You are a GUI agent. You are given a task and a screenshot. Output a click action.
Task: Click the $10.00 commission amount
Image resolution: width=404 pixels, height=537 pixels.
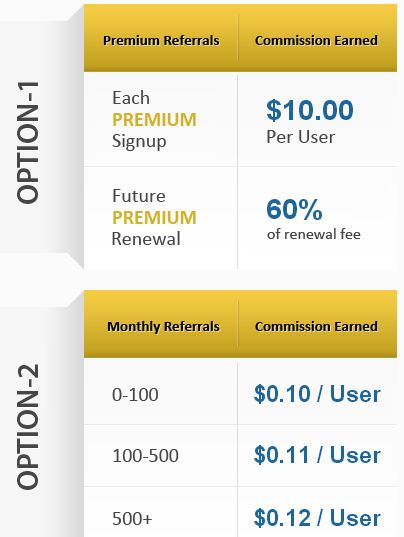coord(310,110)
